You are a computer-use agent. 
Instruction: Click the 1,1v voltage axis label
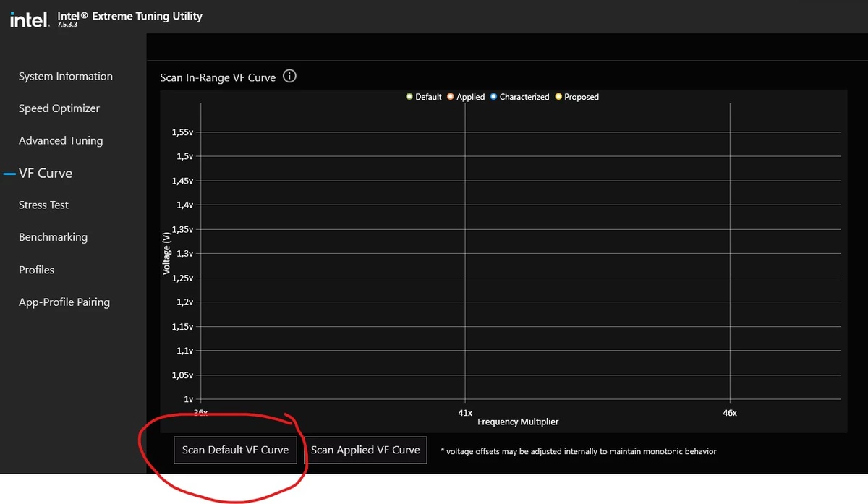pos(184,351)
